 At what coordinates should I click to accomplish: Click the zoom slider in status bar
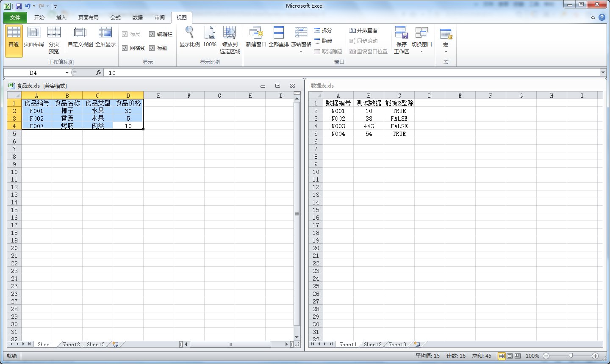click(571, 356)
